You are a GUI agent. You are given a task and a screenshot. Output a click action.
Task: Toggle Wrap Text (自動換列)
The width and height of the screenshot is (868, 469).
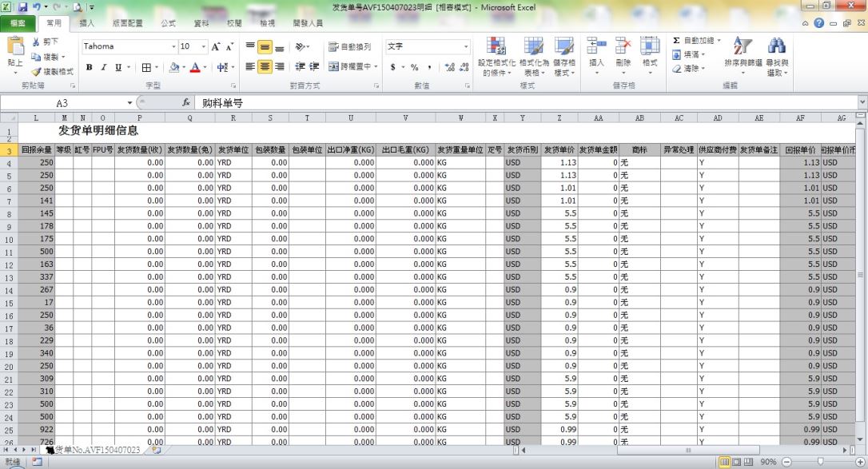coord(351,46)
